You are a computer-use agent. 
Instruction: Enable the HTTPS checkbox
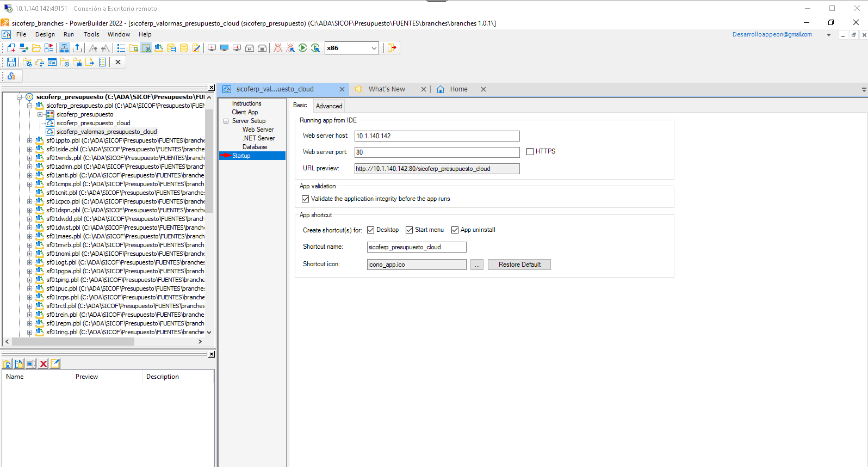point(530,152)
